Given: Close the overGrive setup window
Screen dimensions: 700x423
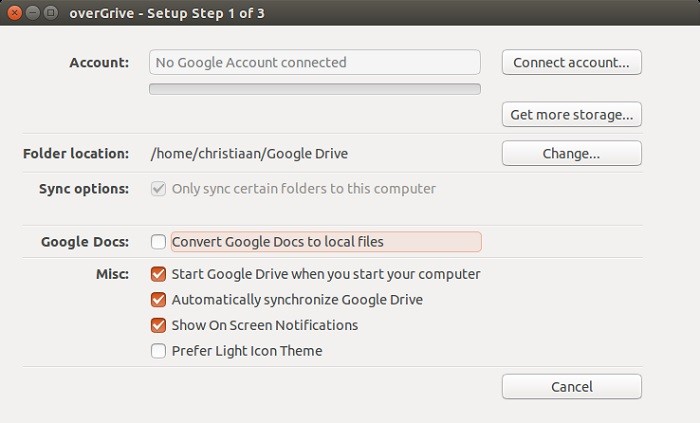Looking at the screenshot, I should point(14,13).
